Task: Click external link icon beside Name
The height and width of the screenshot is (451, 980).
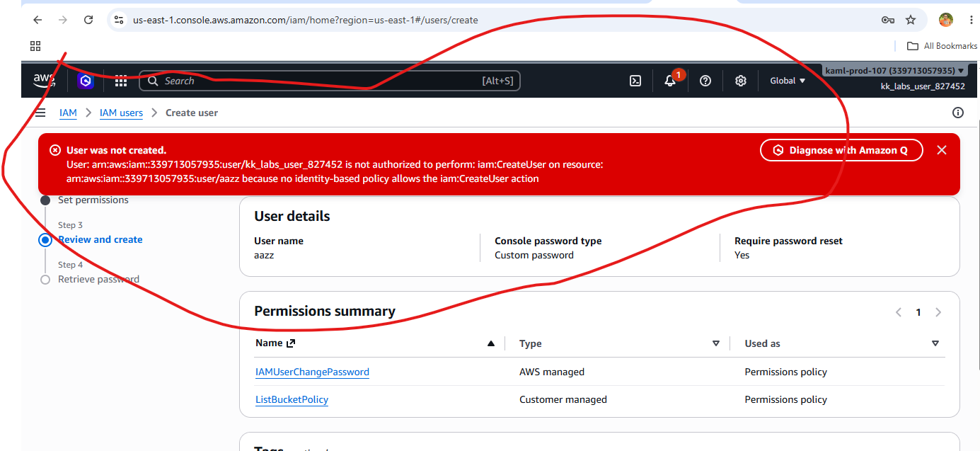Action: click(290, 343)
